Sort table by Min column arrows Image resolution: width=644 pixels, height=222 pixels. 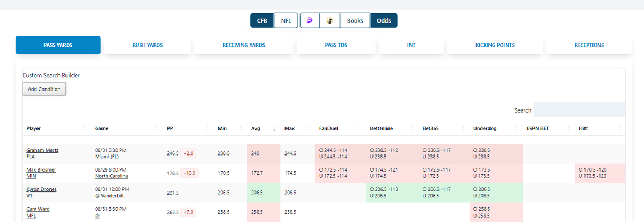point(241,129)
